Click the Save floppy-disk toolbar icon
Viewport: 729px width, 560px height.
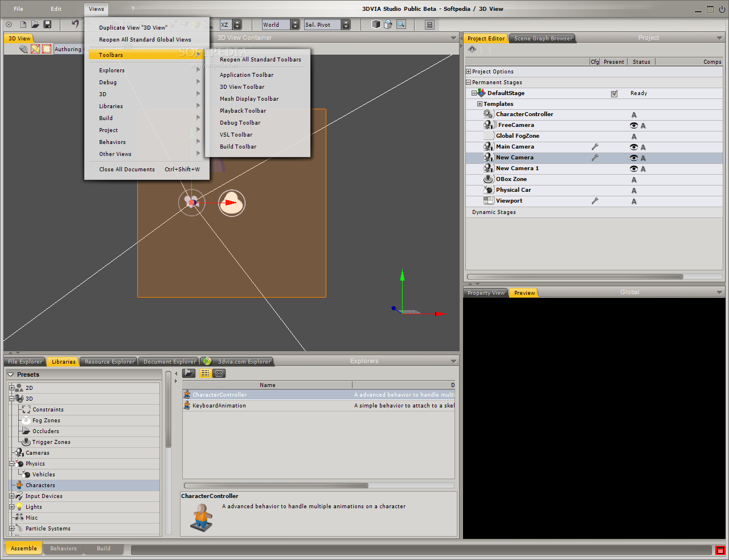pos(48,24)
